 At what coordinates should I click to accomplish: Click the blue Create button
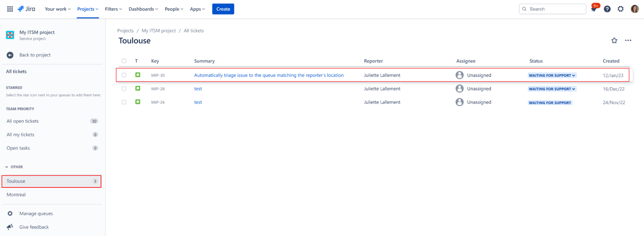point(223,9)
